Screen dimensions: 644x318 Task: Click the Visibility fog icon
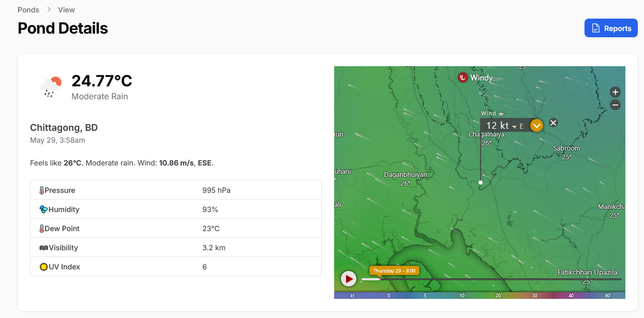[43, 248]
